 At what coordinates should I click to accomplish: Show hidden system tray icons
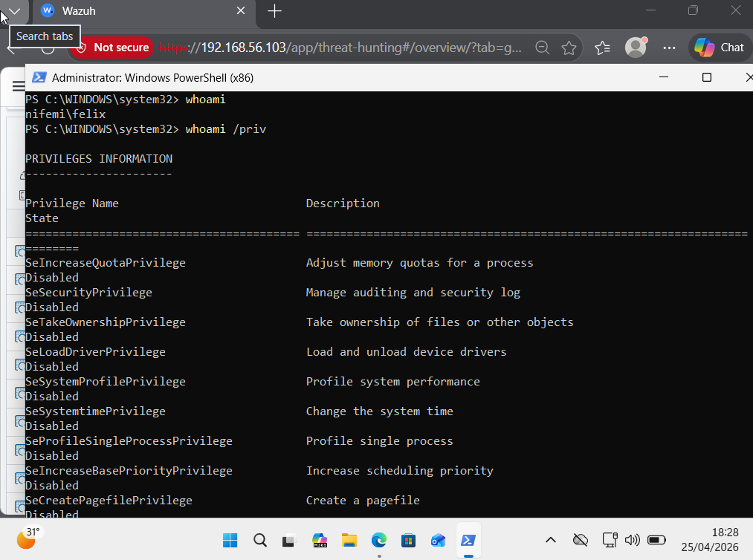pos(551,541)
